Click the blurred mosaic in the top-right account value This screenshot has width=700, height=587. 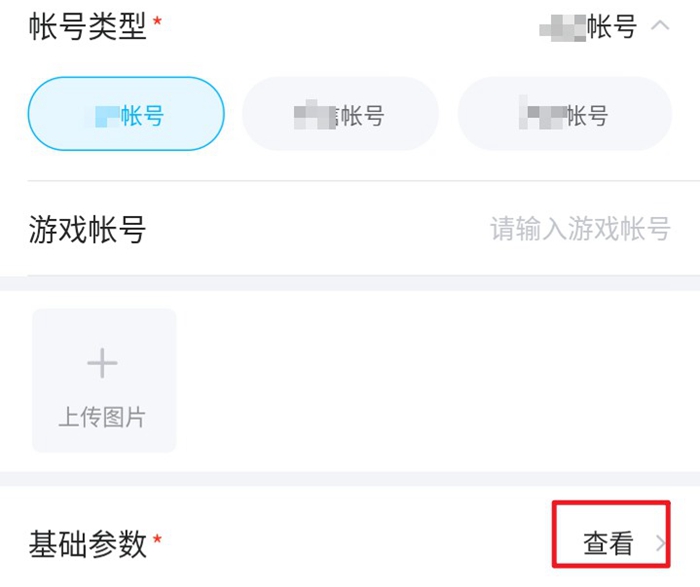[x=562, y=26]
